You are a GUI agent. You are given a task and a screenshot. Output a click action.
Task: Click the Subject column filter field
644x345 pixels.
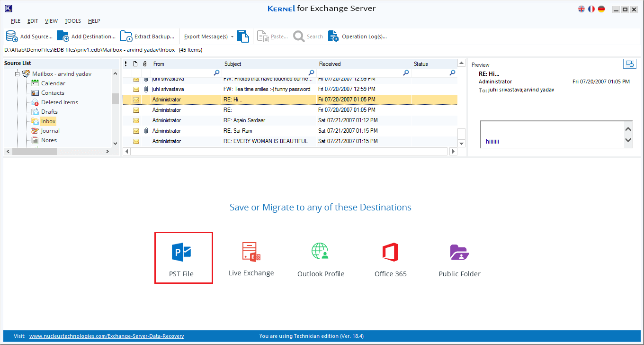pos(269,73)
